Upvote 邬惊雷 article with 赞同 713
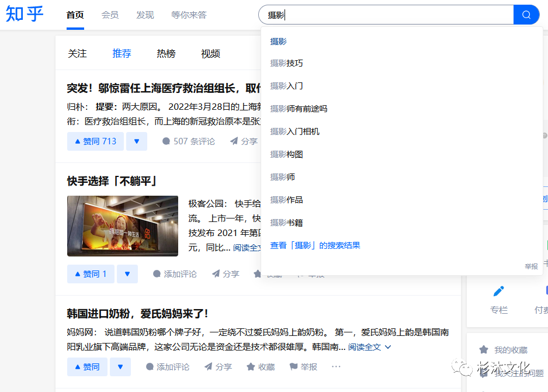548x392 pixels. (95, 141)
